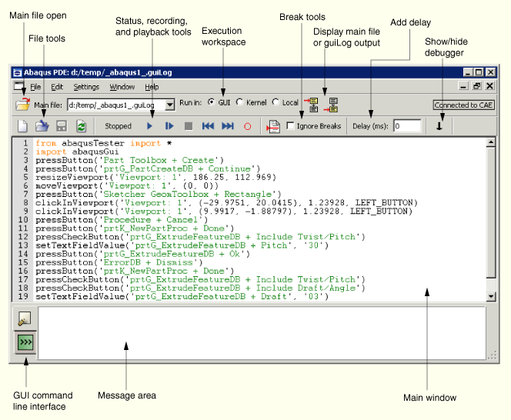Click the Delay (ms) input field
The image size is (511, 420).
coord(407,126)
